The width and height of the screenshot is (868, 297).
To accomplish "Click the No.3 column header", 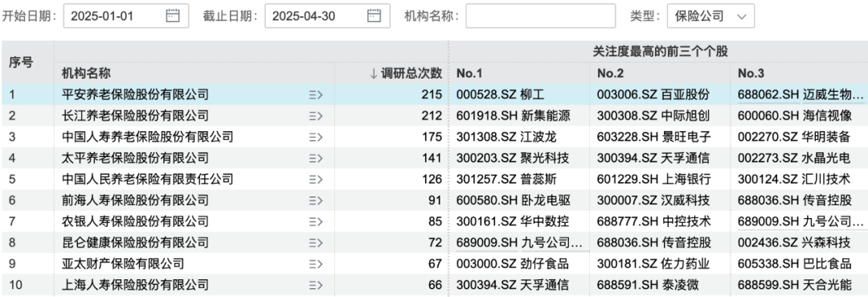I will tap(751, 73).
